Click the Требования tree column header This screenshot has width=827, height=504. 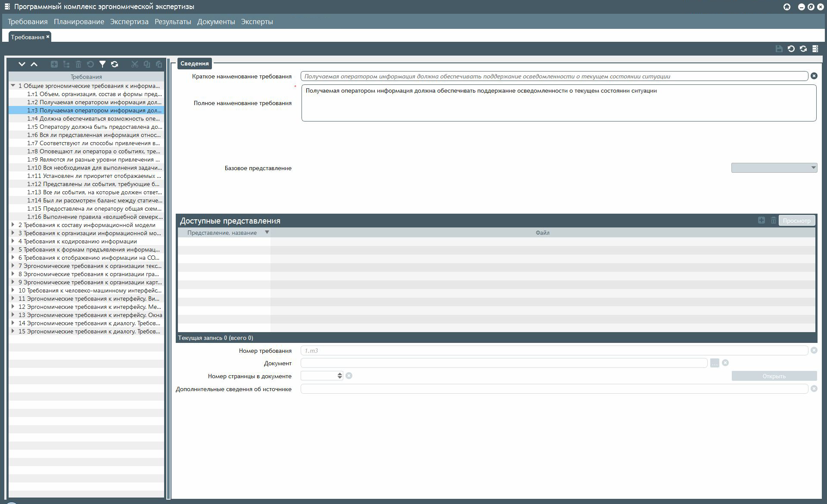[x=86, y=77]
